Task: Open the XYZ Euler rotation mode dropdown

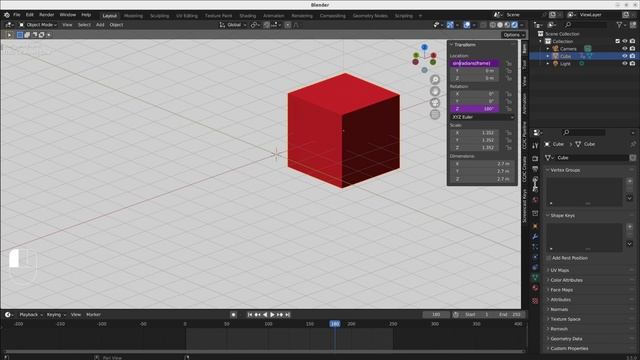Action: [x=482, y=117]
